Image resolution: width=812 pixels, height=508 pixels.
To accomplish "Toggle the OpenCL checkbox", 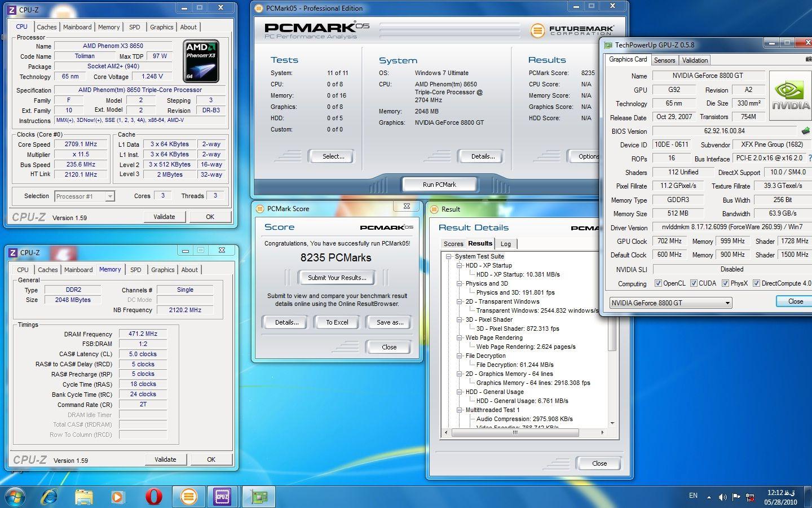I will [x=658, y=283].
